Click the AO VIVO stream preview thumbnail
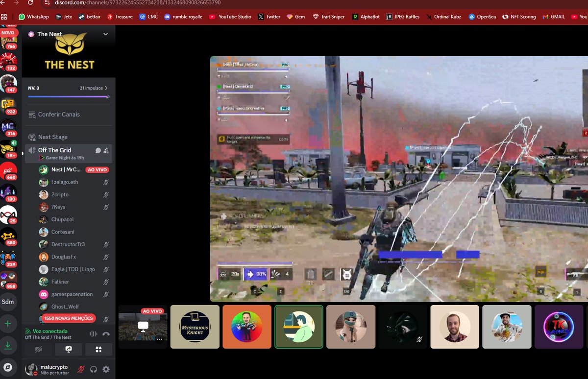This screenshot has width=588, height=379. coord(143,327)
